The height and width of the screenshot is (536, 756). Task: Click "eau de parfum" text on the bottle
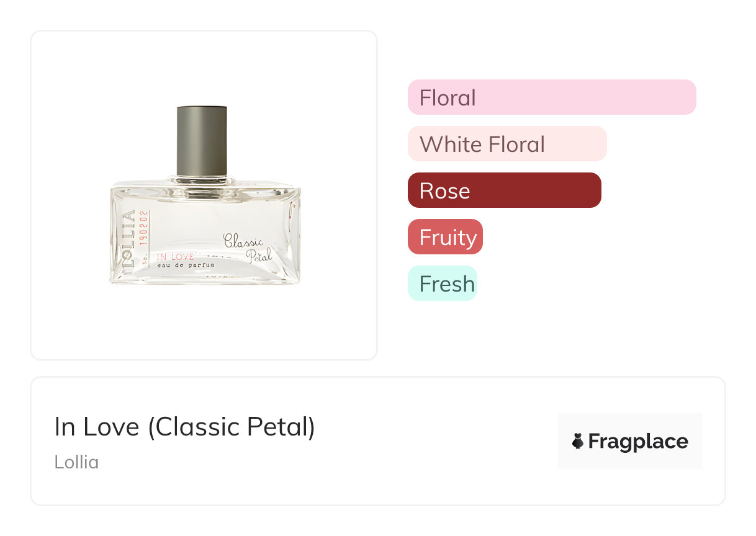(x=186, y=266)
